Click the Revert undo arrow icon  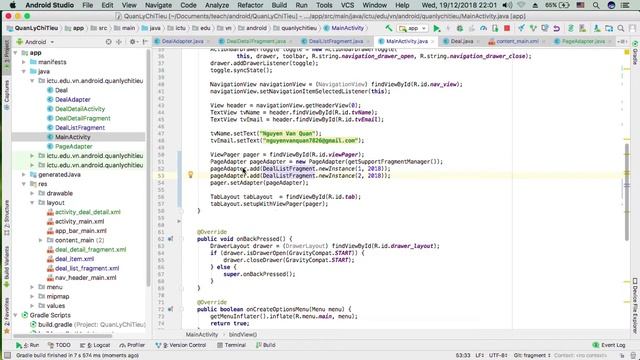pyautogui.click(x=556, y=28)
